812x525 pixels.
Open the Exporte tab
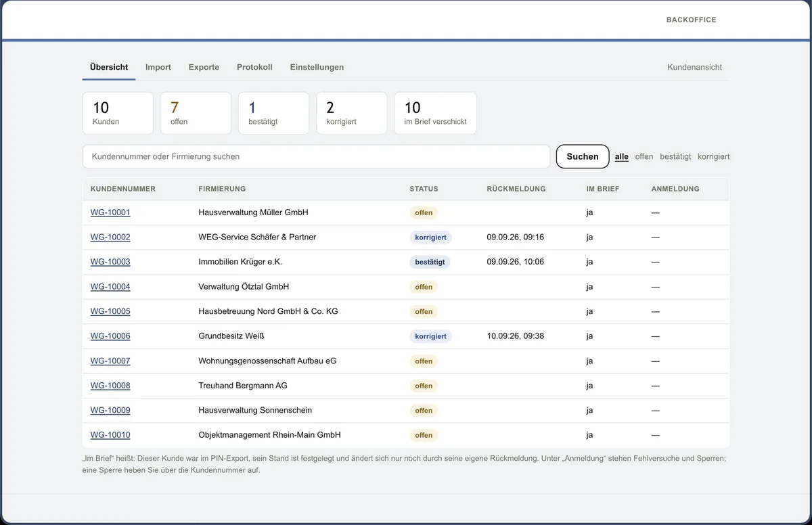(204, 67)
